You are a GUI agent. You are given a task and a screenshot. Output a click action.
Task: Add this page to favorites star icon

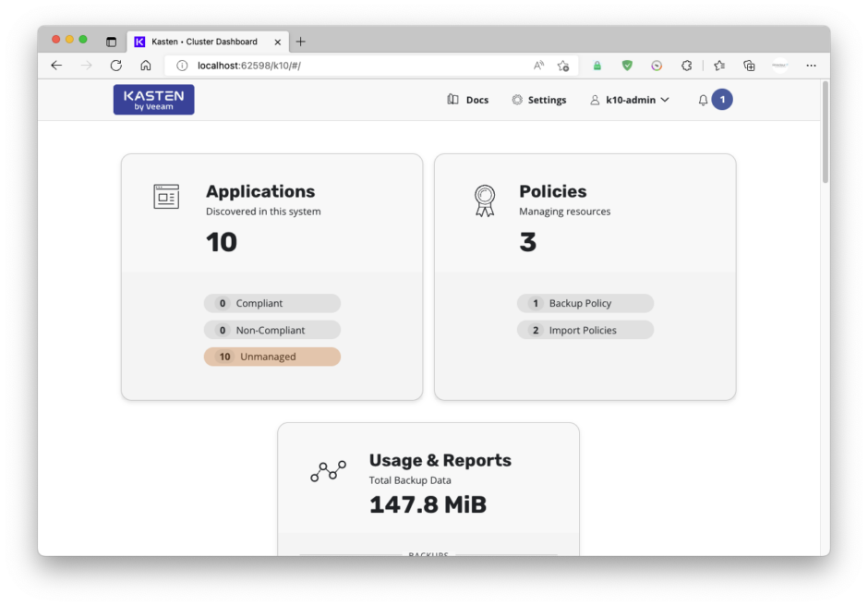[x=563, y=66]
